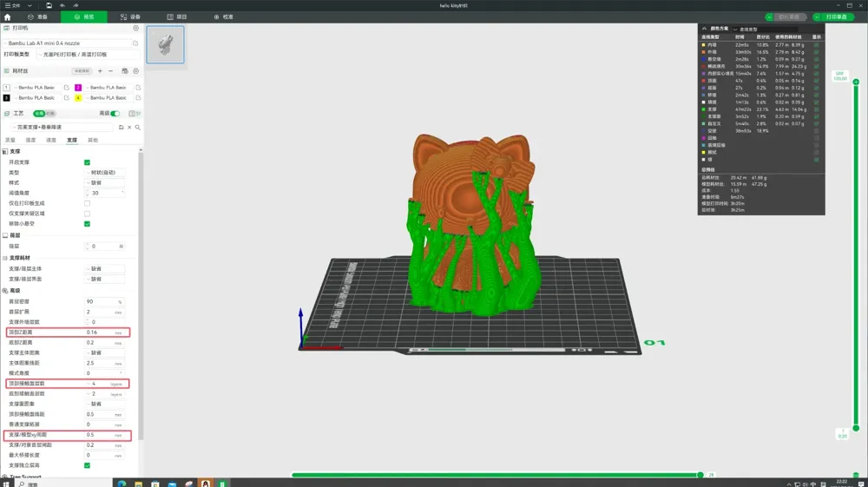Sync filaments from the AMS icon

tap(124, 71)
